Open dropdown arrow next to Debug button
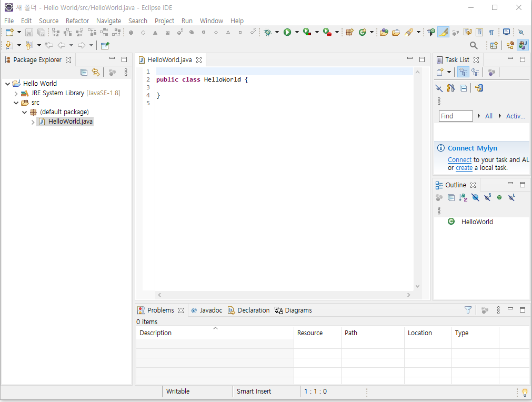This screenshot has width=532, height=402. (277, 32)
